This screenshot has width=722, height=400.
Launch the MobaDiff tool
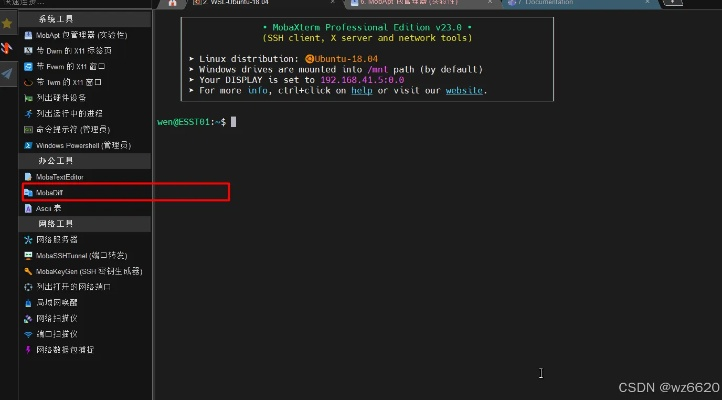pos(50,192)
